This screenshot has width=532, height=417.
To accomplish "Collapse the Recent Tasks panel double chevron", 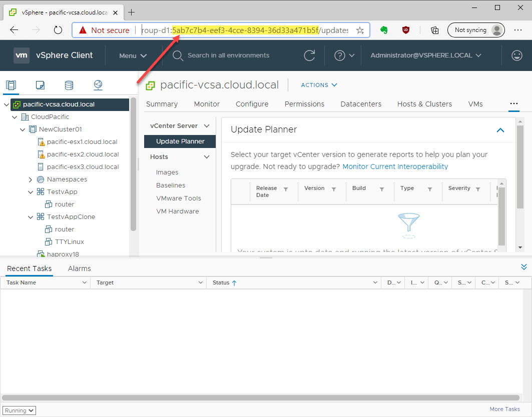I will [x=524, y=267].
